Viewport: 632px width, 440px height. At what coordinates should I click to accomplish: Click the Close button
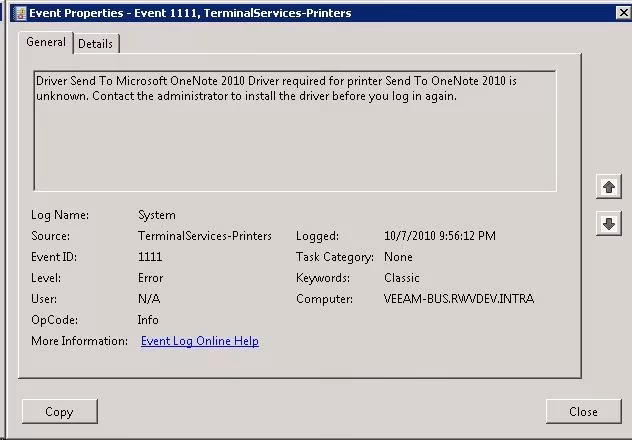pos(583,411)
